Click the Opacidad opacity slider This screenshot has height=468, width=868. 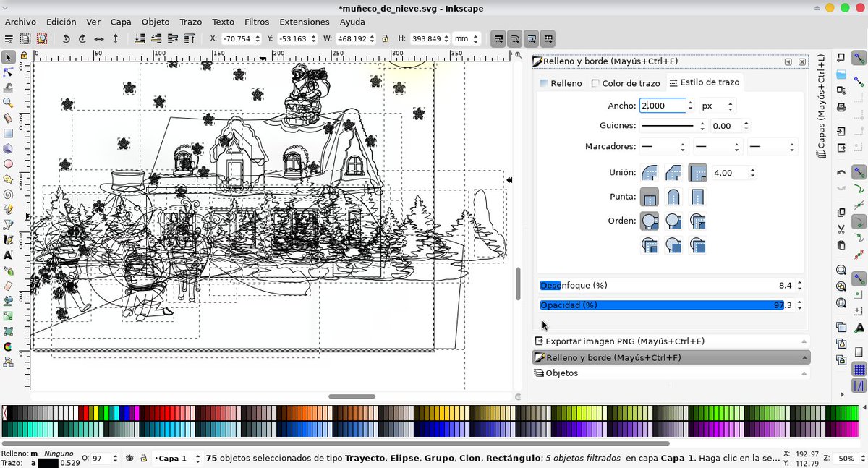[x=665, y=305]
